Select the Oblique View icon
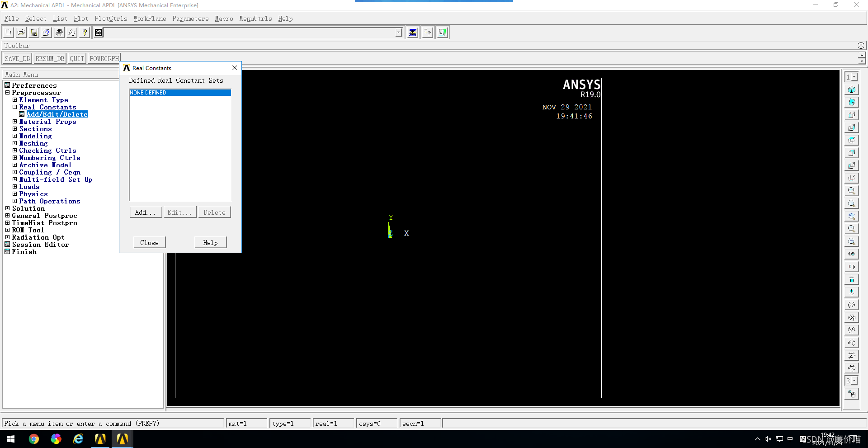Viewport: 868px width, 448px height. click(x=852, y=102)
